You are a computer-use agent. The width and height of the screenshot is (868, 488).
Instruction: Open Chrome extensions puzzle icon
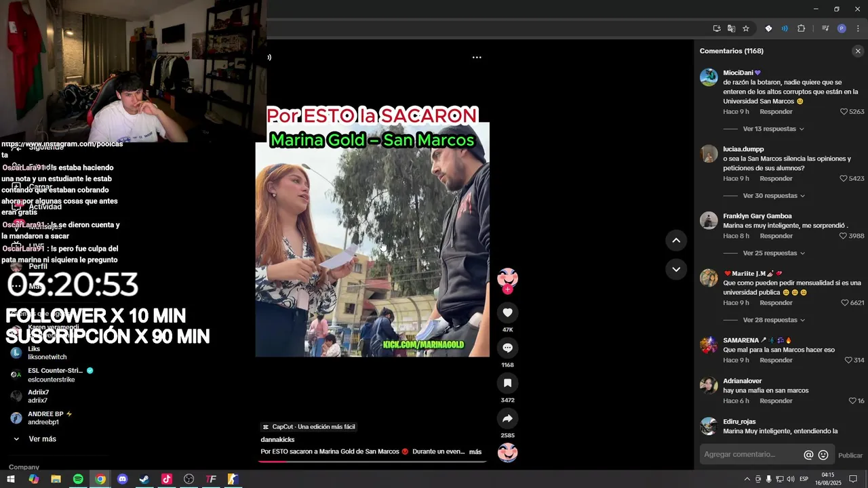[801, 28]
